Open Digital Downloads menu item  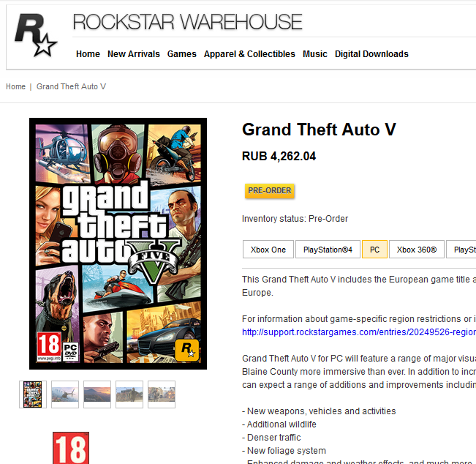[371, 54]
